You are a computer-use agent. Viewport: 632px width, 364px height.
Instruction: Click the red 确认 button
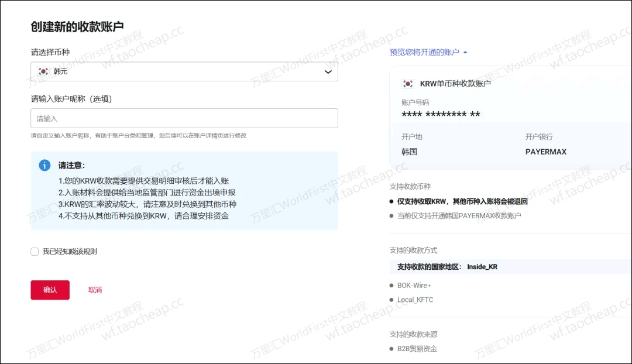point(50,290)
